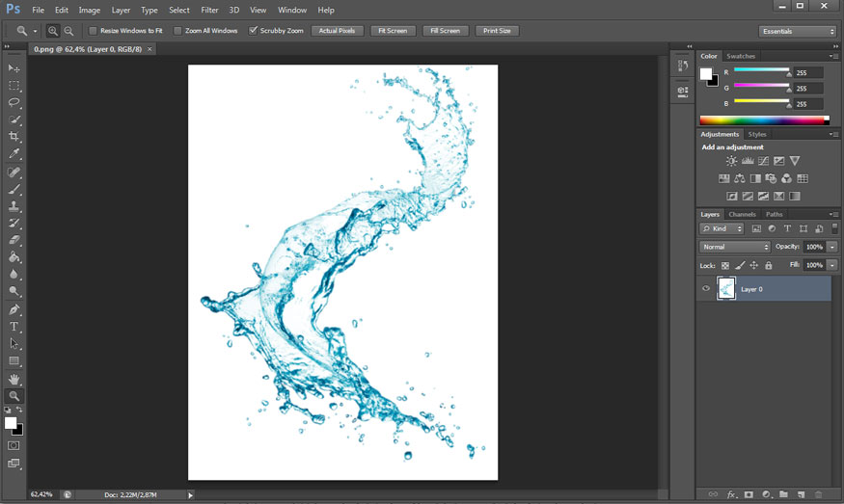Open the Filter menu
This screenshot has height=504, width=844.
coord(209,10)
